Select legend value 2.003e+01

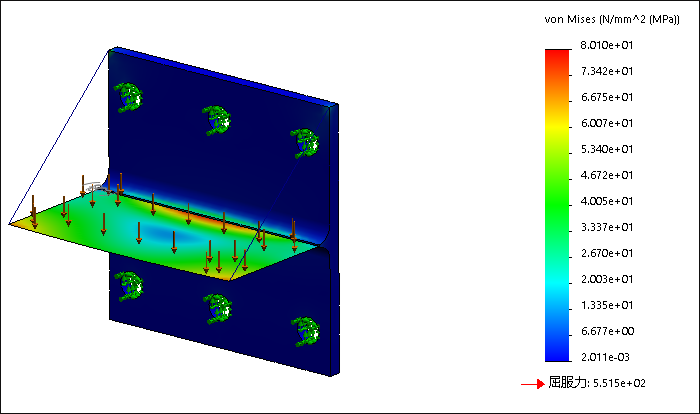pos(607,279)
